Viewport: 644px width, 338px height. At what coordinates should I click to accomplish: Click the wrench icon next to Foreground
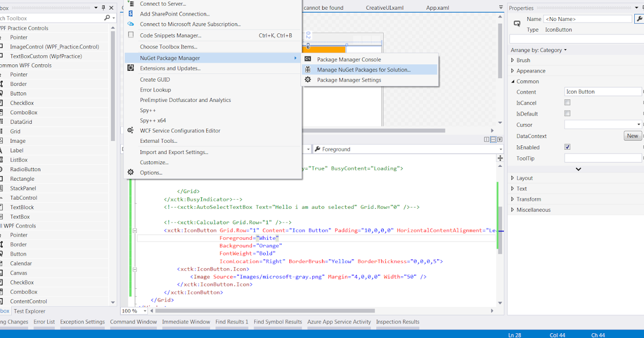317,149
